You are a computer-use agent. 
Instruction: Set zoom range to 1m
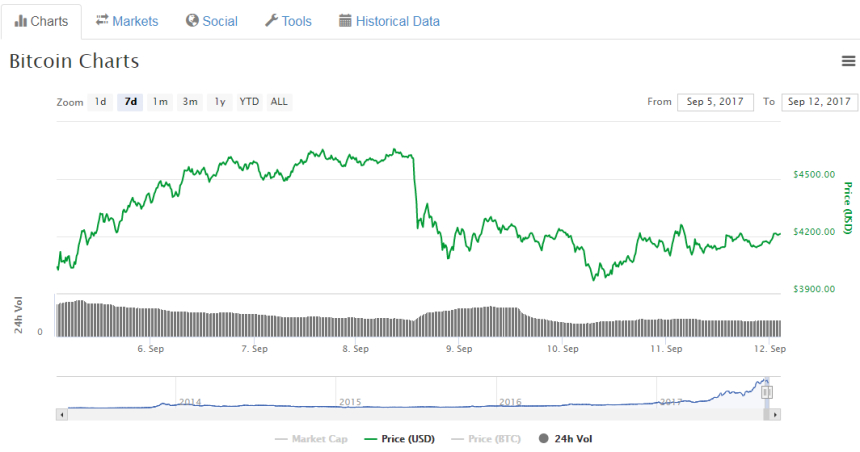160,102
